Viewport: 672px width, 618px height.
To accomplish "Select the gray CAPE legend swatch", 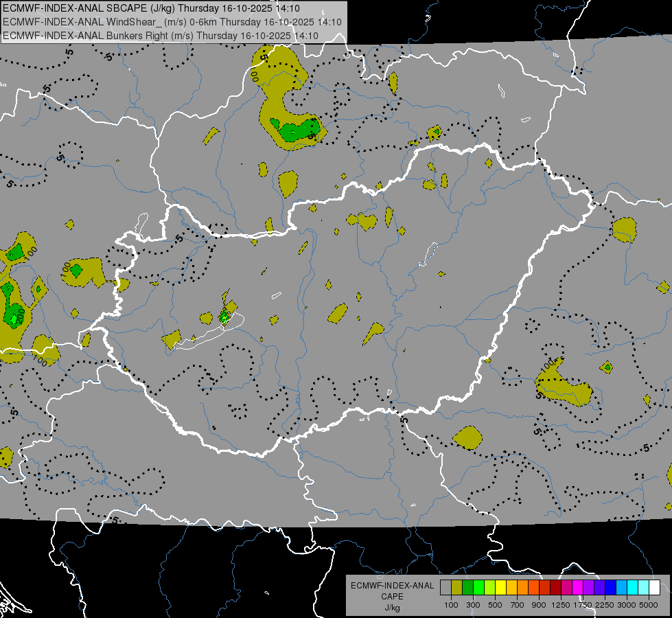I will pyautogui.click(x=445, y=587).
